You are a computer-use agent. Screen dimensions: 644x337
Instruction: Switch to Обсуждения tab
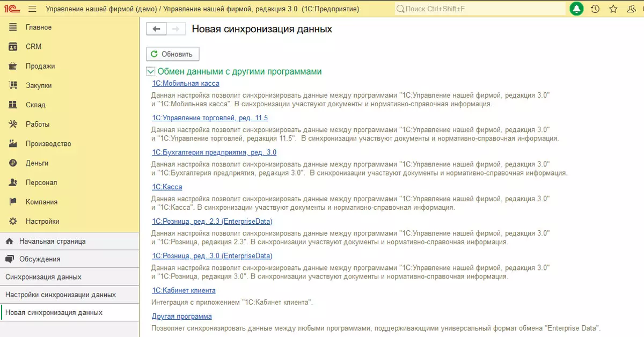pyautogui.click(x=70, y=259)
